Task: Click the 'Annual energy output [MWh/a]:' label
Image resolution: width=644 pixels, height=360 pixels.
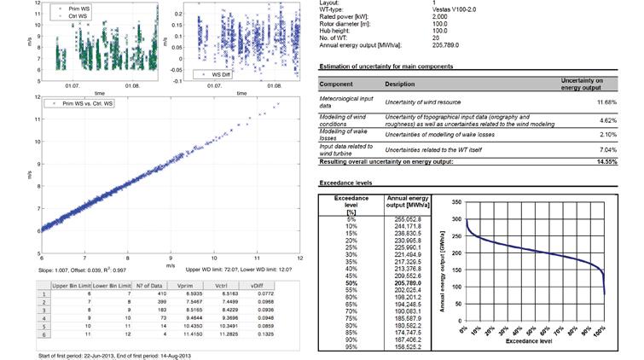Action: [x=361, y=45]
